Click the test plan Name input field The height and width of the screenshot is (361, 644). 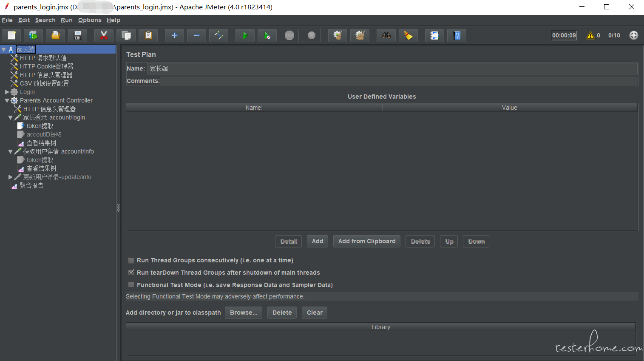click(392, 68)
